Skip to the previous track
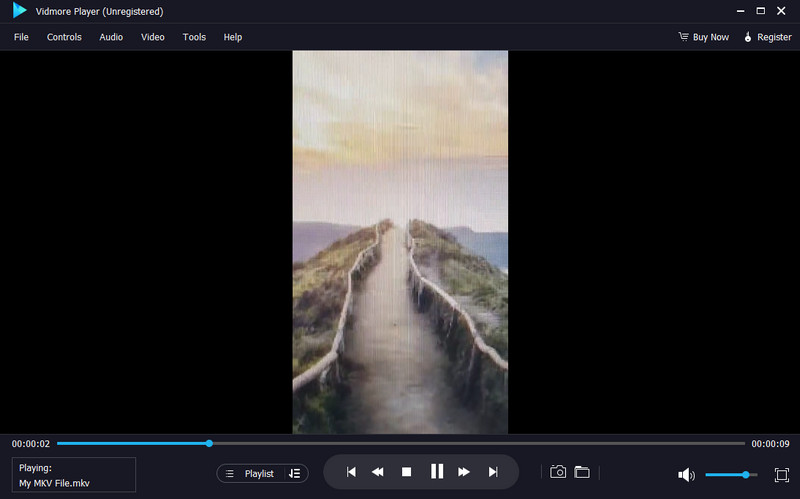This screenshot has height=499, width=800. (x=351, y=472)
